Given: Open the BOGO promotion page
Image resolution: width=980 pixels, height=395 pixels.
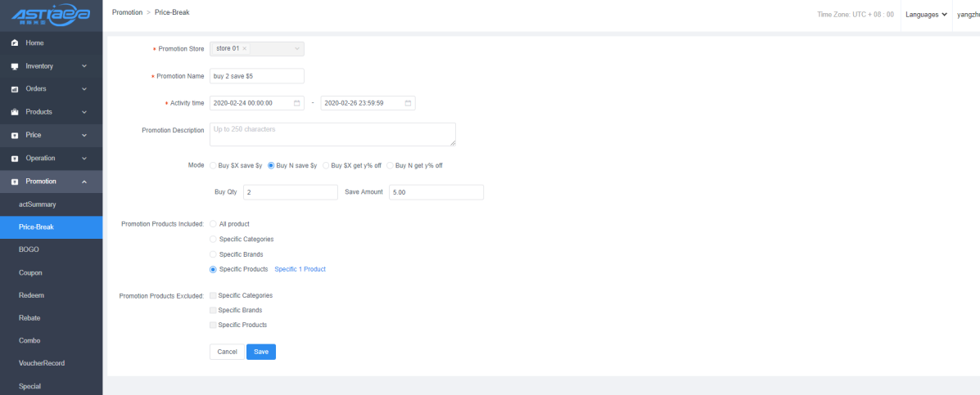Looking at the screenshot, I should coord(29,249).
